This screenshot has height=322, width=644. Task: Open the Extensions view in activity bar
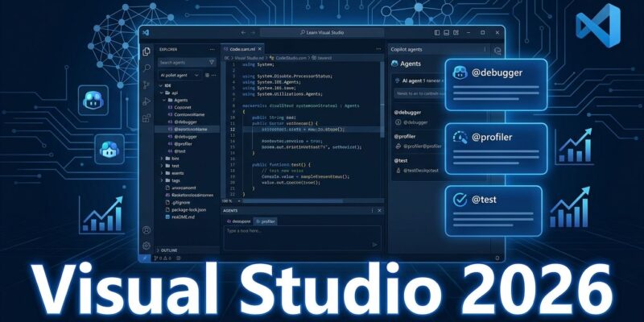coord(147,118)
